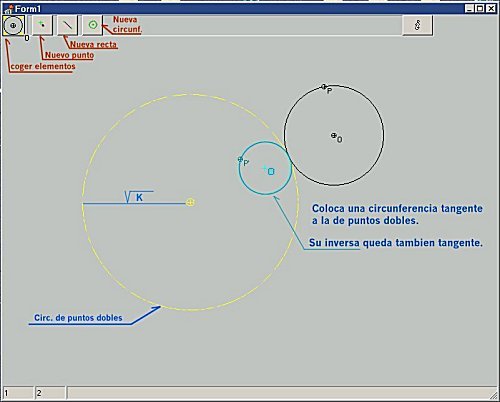Viewport: 500px width, 402px height.
Task: Select the yellow inversion center point
Action: tap(190, 202)
